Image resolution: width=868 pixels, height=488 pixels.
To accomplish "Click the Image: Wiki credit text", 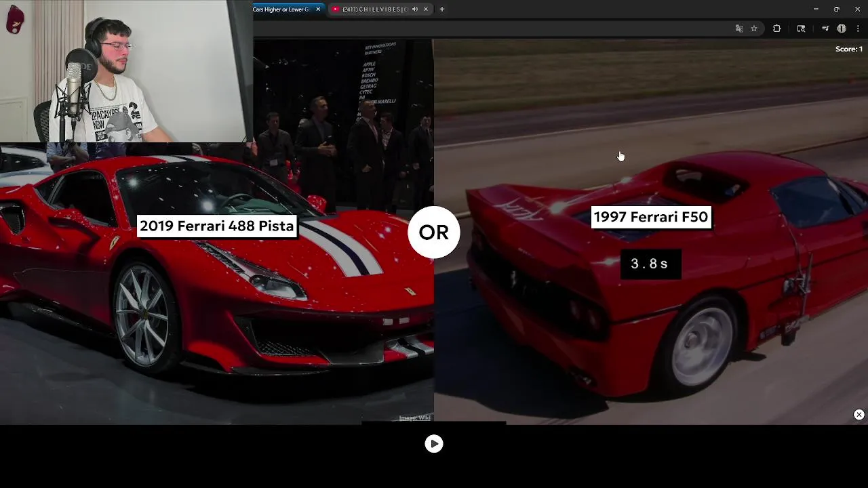I will 414,418.
